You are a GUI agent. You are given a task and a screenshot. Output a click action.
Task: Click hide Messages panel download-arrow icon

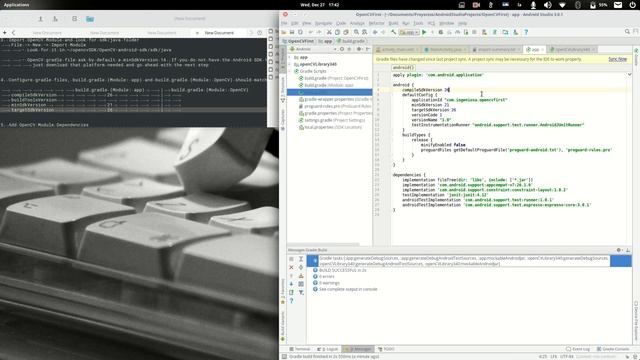[x=628, y=250]
